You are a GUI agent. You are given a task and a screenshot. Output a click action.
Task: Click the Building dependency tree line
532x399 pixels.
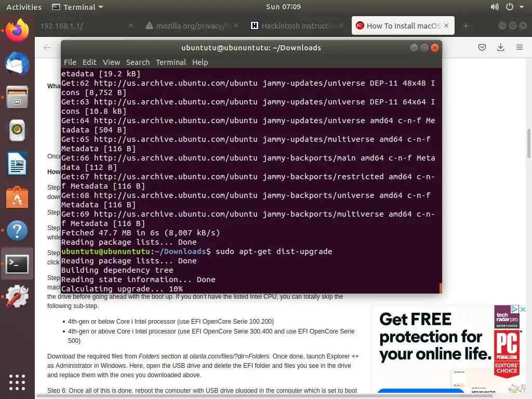tap(117, 270)
